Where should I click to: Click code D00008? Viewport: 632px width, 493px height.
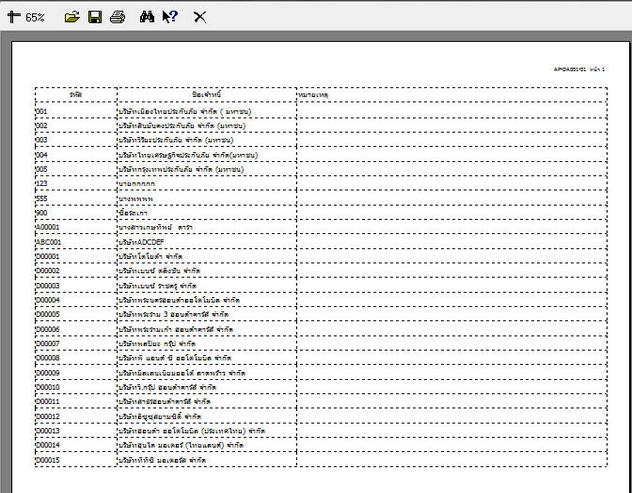(x=48, y=358)
